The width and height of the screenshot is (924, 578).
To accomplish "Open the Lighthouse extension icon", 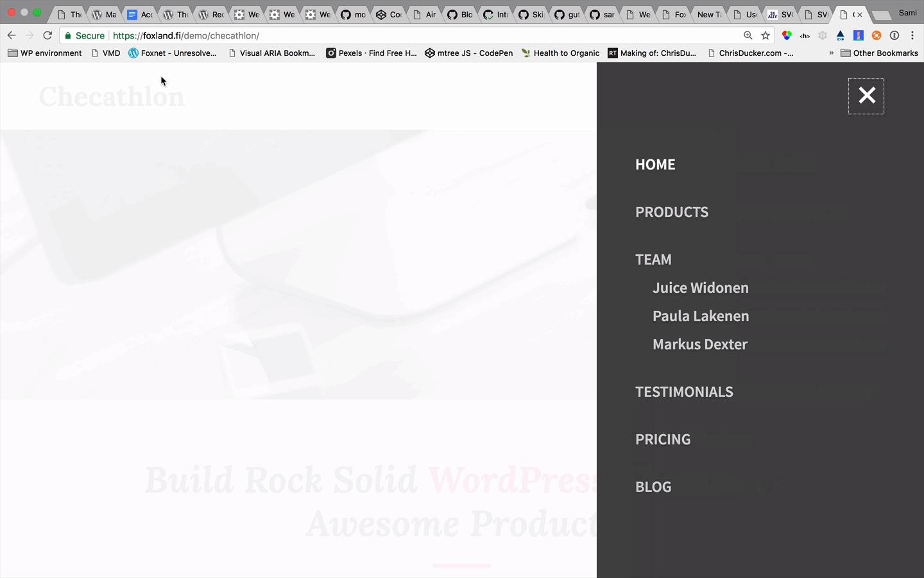I will tap(859, 35).
